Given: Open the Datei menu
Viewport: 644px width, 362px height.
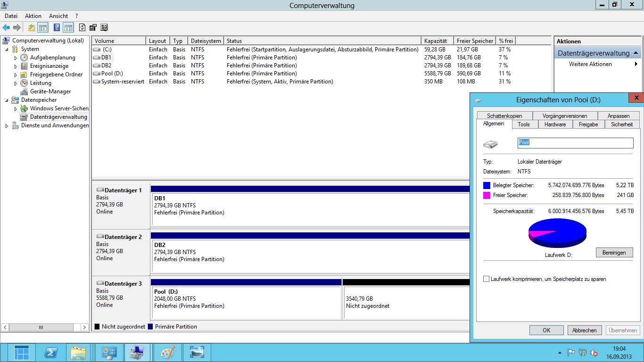Looking at the screenshot, I should (11, 16).
